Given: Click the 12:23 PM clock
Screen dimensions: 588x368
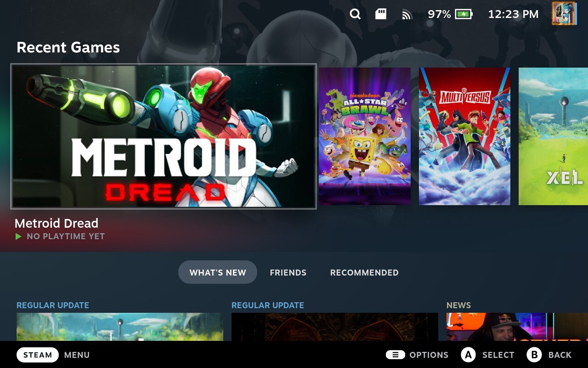Looking at the screenshot, I should [x=513, y=14].
